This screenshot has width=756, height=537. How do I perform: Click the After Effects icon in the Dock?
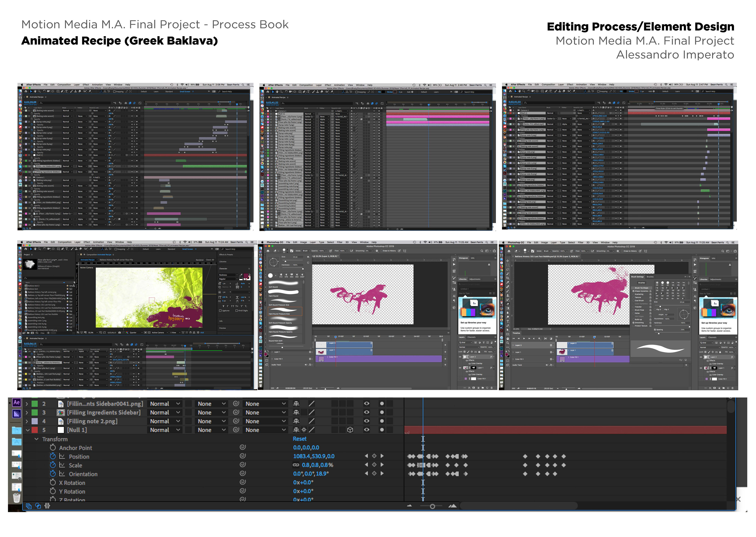coord(17,402)
